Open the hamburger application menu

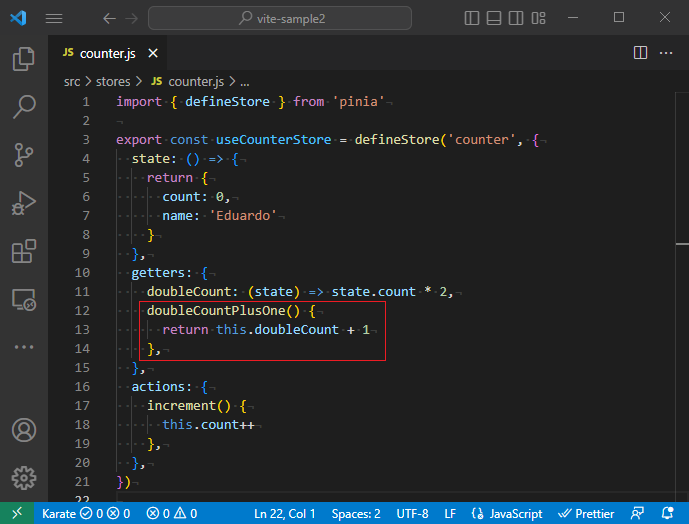coord(54,18)
